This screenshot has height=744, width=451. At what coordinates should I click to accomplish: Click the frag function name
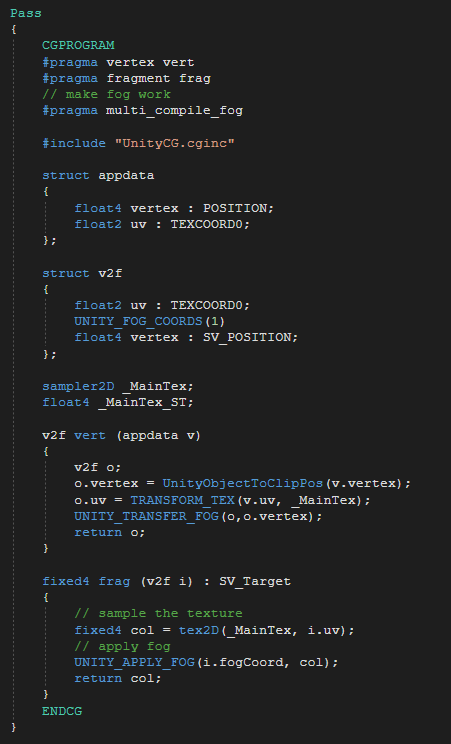[114, 581]
